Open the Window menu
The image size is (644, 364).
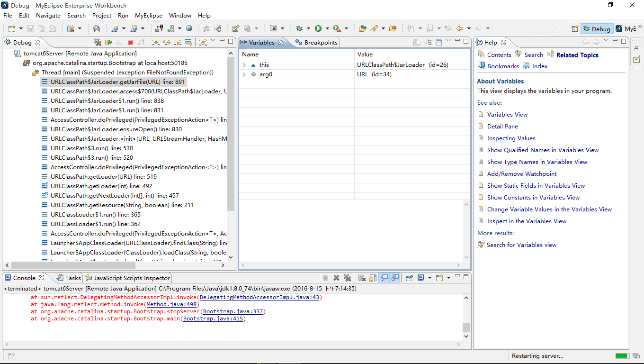pyautogui.click(x=180, y=15)
